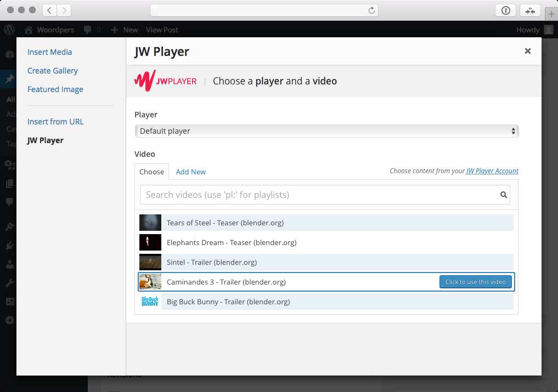The image size is (558, 392).
Task: Open the Media icon in WordPress sidebar
Action: 10,164
